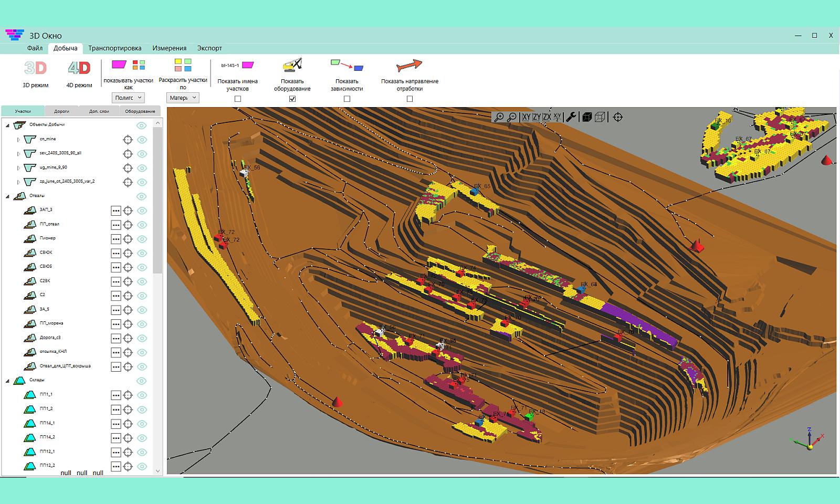Hide sev_2405_3005_90_all layer
This screenshot has height=504, width=840.
click(x=142, y=154)
